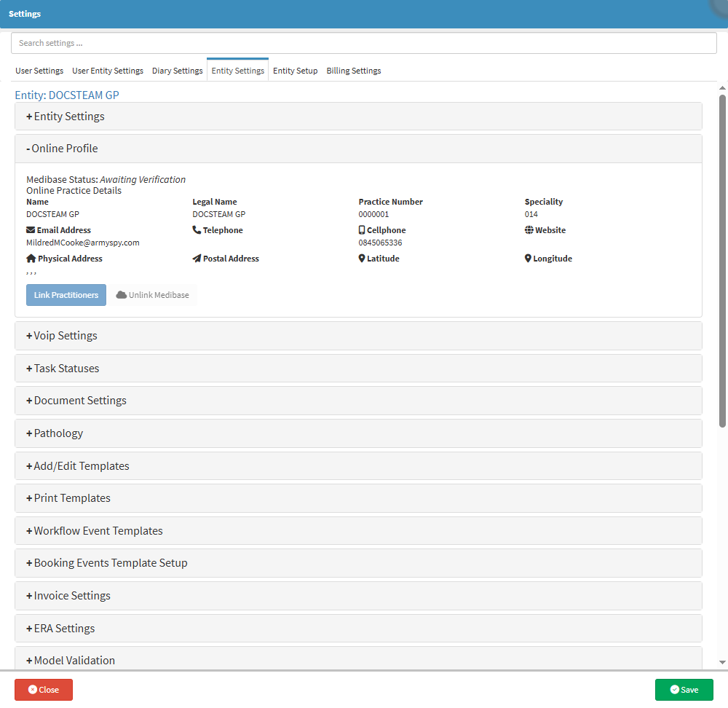Collapse the Online Profile section

[64, 149]
